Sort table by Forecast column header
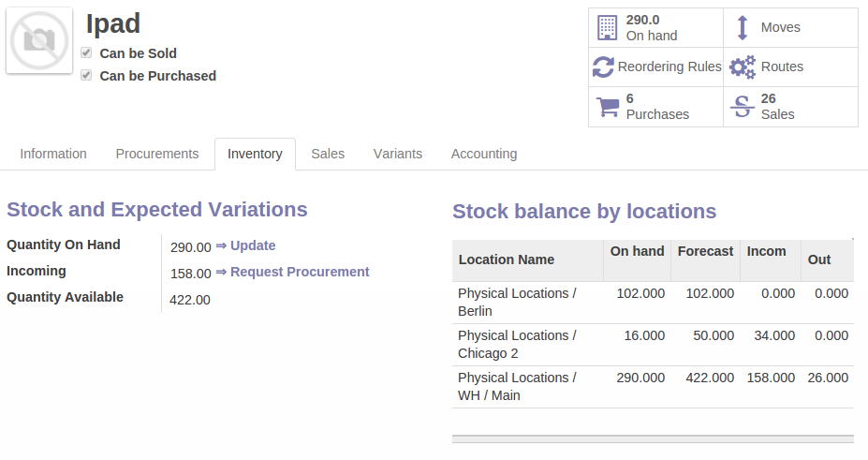The height and width of the screenshot is (460, 868). tap(705, 251)
